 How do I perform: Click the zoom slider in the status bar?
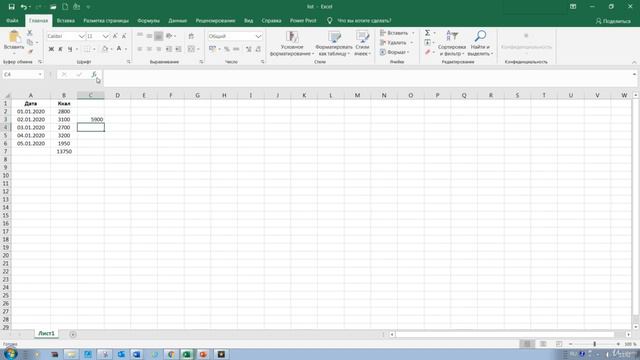(x=594, y=344)
